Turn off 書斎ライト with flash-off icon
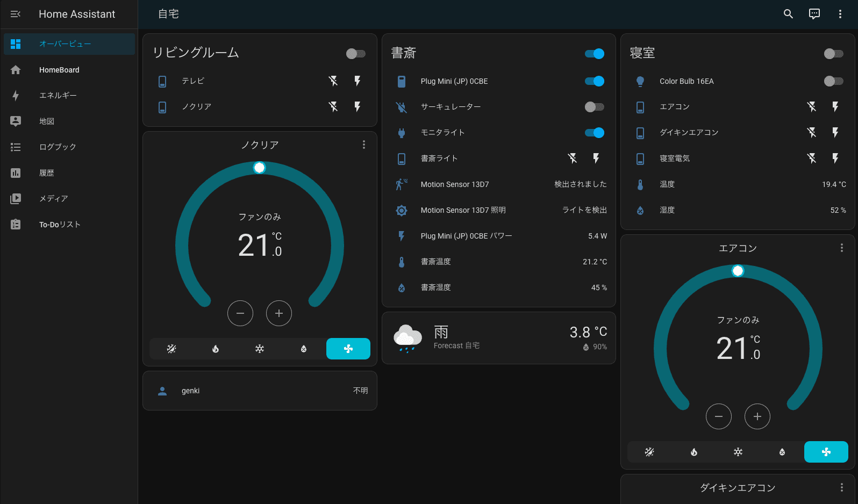Screen dimensions: 858x504 pos(573,159)
